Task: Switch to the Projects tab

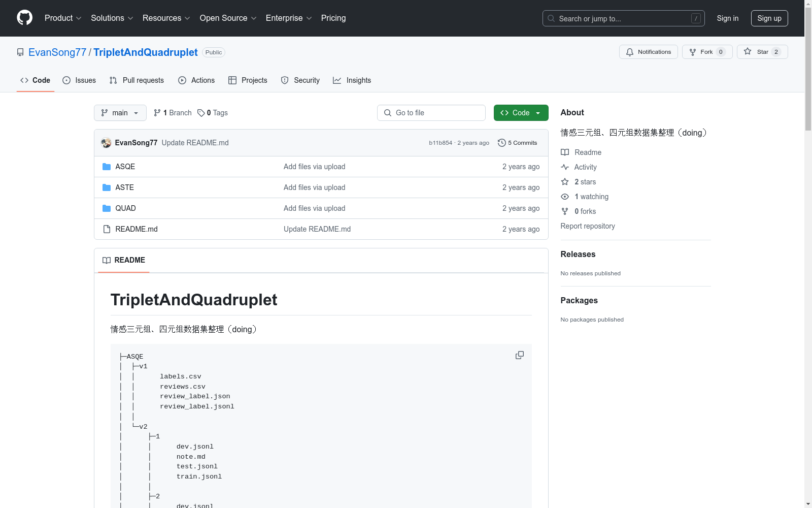Action: click(x=248, y=80)
